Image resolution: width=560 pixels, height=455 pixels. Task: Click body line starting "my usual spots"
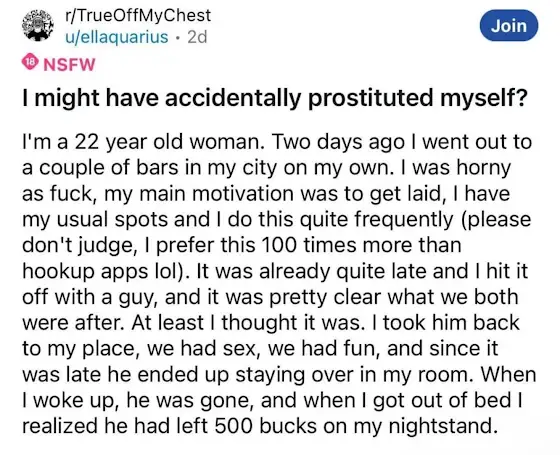(x=277, y=220)
